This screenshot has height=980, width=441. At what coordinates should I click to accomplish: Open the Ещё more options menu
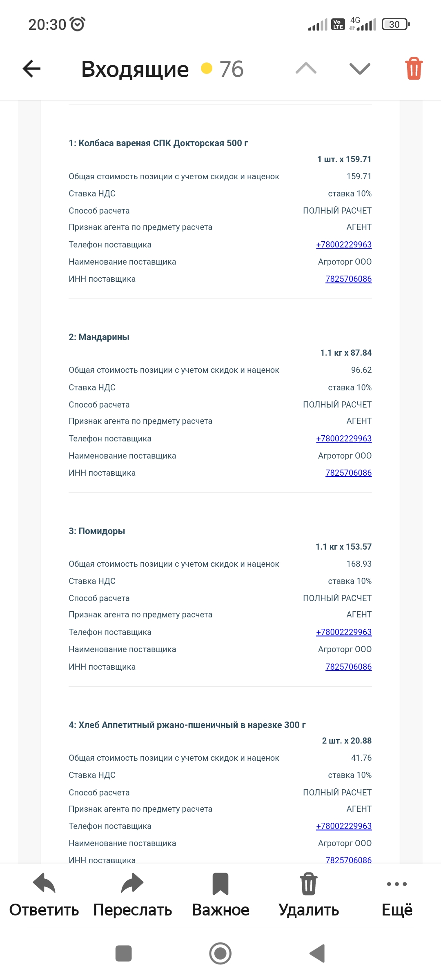(x=397, y=895)
